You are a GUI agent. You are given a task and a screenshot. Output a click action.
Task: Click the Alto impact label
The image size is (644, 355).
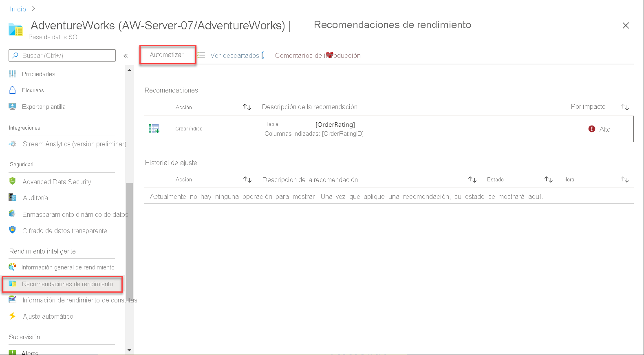coord(605,129)
